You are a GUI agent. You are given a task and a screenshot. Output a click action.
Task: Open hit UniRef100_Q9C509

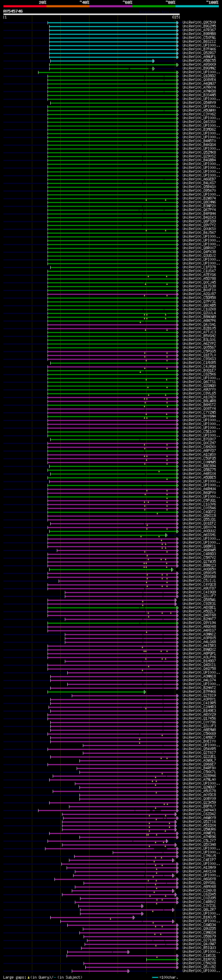199,23
